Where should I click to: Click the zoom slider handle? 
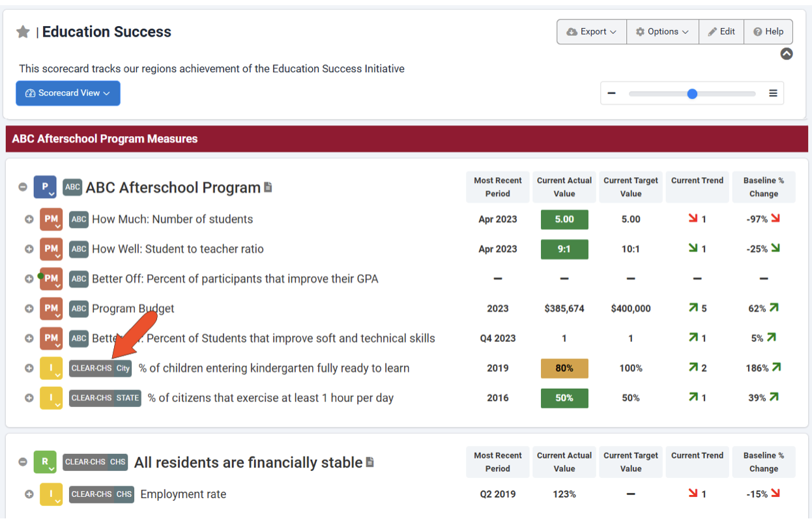point(692,94)
